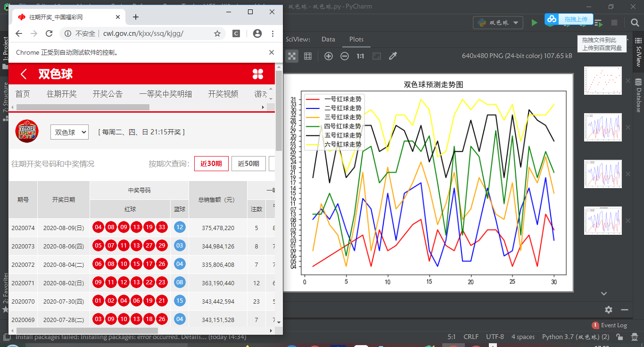Open Chrome's three-dot menu
The width and height of the screenshot is (644, 347).
(x=272, y=33)
